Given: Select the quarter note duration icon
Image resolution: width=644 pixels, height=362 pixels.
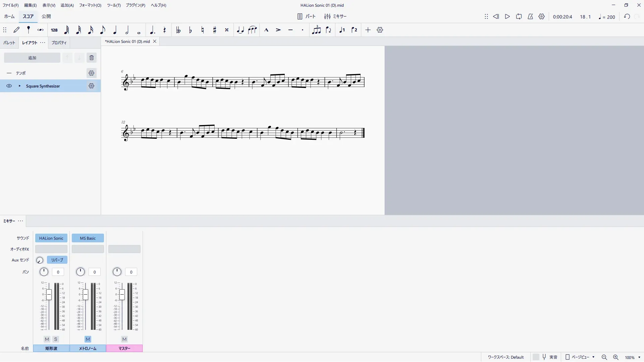Looking at the screenshot, I should coord(115,30).
